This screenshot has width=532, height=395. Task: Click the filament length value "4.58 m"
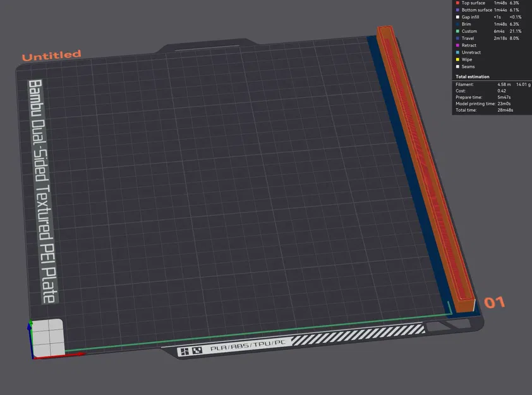pos(504,85)
